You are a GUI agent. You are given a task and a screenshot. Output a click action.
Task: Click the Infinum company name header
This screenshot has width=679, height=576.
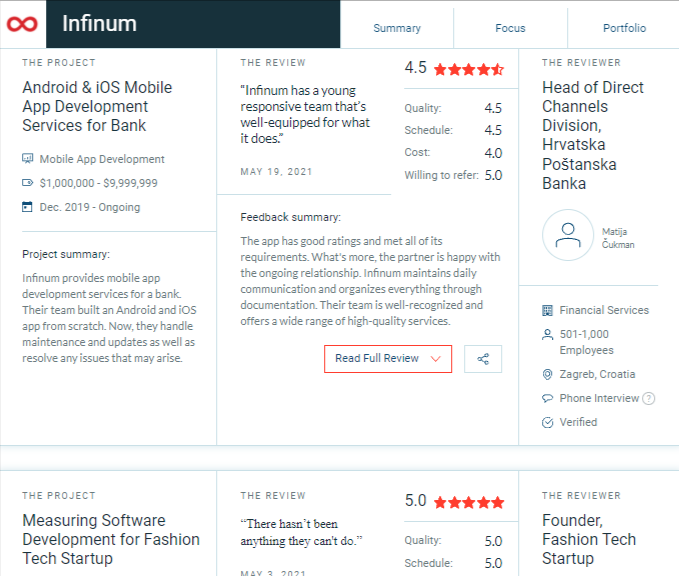pos(99,23)
